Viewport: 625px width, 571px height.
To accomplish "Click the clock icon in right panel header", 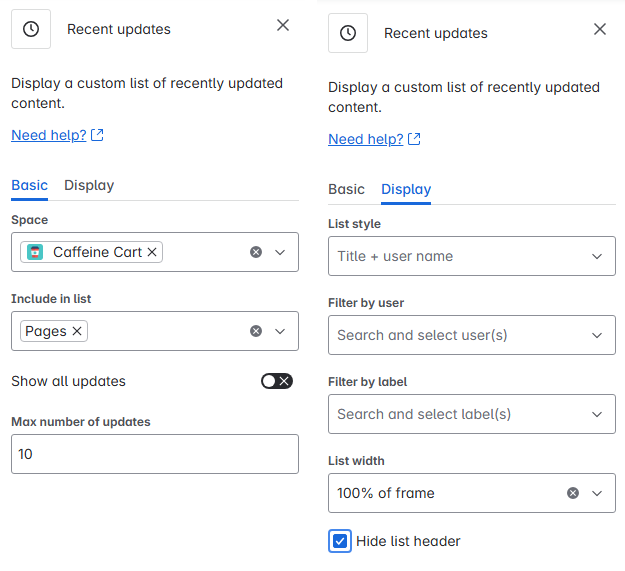I will pos(348,33).
